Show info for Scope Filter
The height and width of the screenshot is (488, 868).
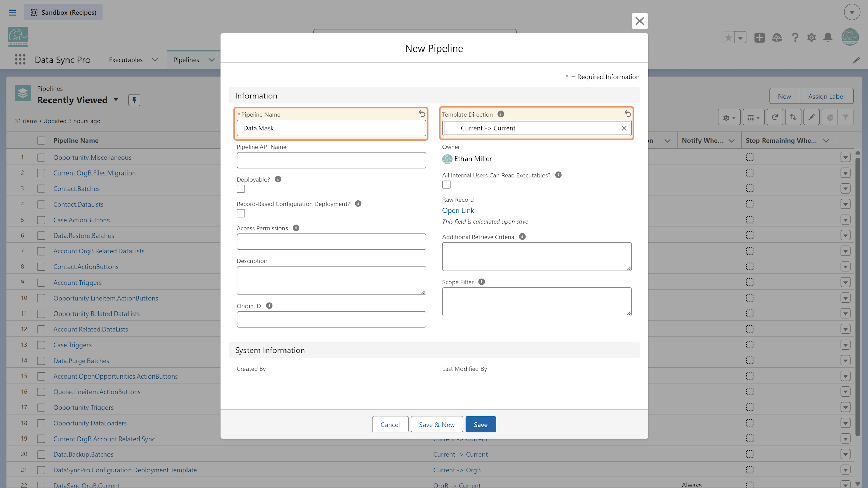click(481, 282)
